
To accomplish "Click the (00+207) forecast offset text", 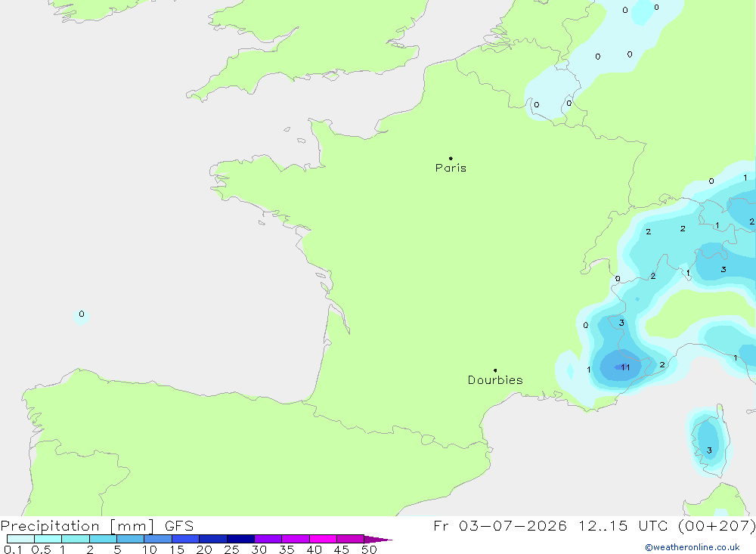I will click(717, 525).
